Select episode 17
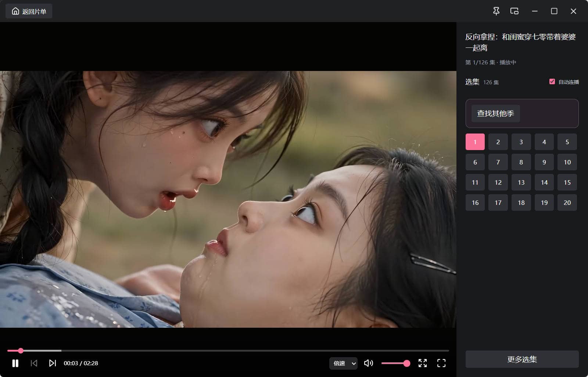The width and height of the screenshot is (588, 377). tap(498, 202)
